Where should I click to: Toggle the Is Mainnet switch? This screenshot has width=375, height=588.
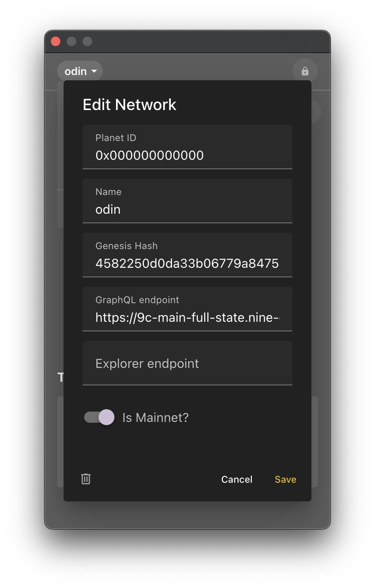pyautogui.click(x=99, y=417)
